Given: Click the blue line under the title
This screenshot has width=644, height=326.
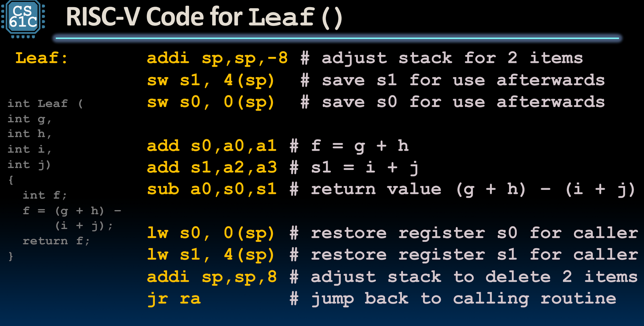Looking at the screenshot, I should click(337, 38).
